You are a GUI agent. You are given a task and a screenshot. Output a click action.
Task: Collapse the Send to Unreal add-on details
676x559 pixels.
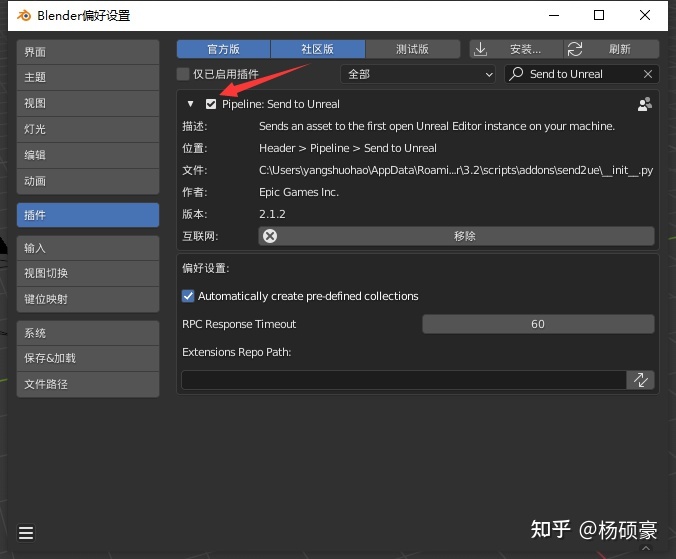coord(191,104)
